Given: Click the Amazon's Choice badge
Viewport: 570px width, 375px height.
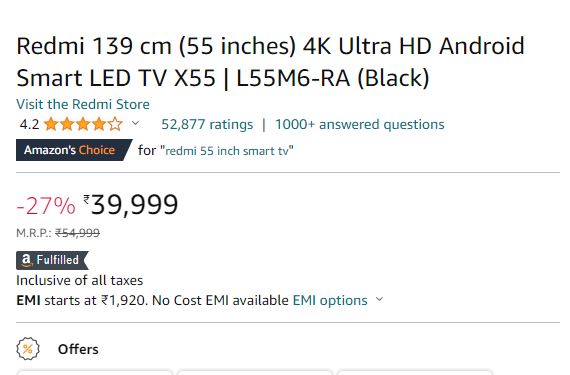Looking at the screenshot, I should click(x=74, y=150).
